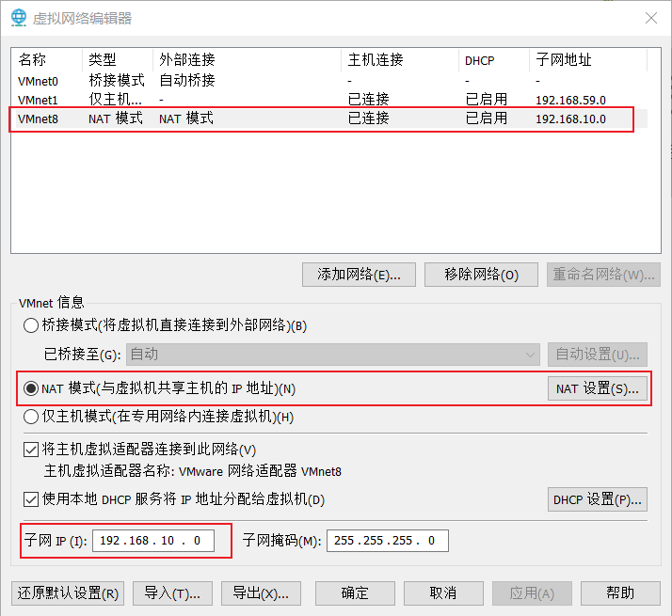This screenshot has height=616, width=672.
Task: Click the 外部连接 column header
Action: tap(247, 59)
